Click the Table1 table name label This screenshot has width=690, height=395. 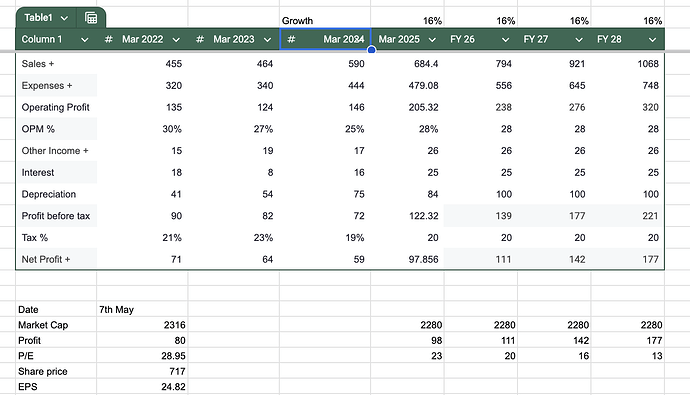38,18
